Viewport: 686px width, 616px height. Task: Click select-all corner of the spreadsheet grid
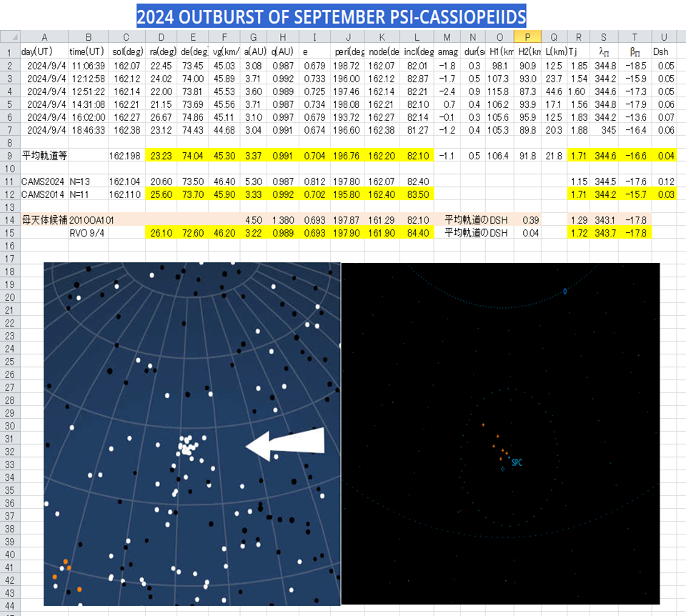click(x=9, y=37)
